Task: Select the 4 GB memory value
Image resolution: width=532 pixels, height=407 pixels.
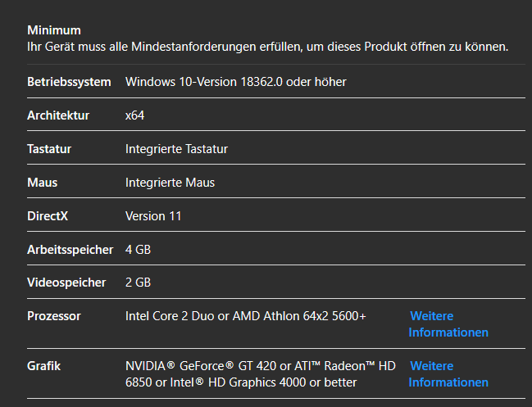Action: tap(138, 250)
